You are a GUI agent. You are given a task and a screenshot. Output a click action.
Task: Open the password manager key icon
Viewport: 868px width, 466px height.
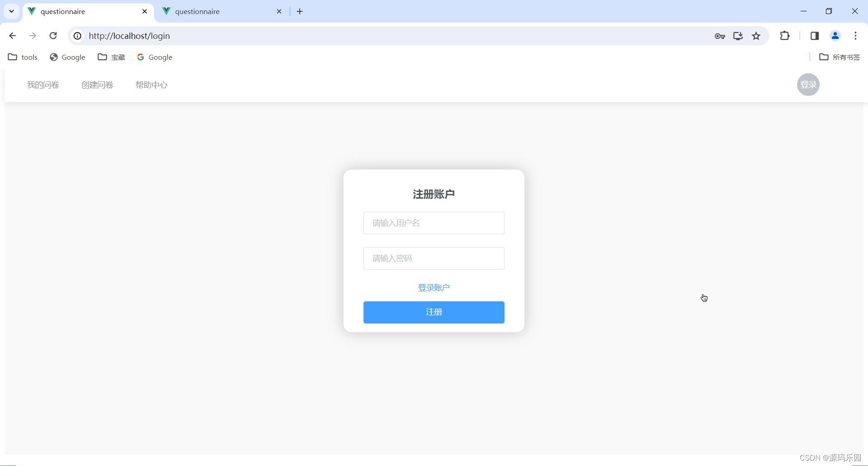pyautogui.click(x=720, y=36)
